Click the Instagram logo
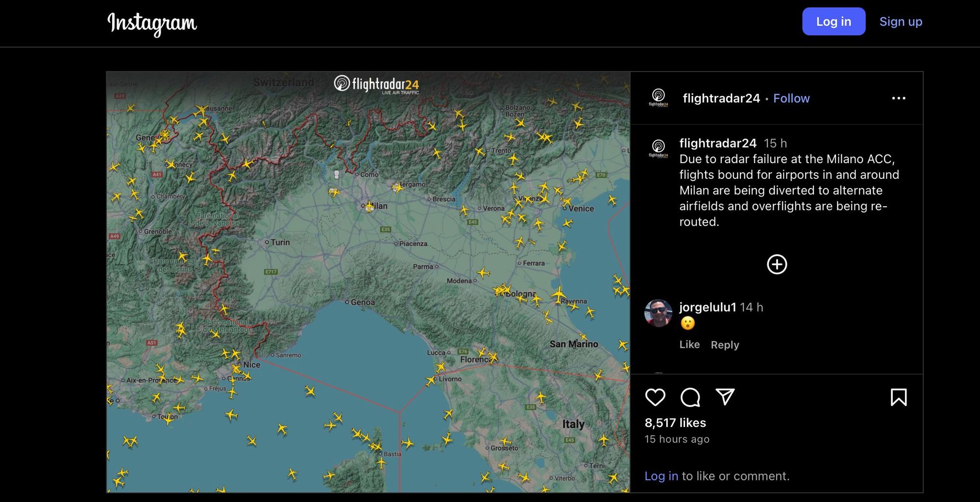Viewport: 980px width, 502px height. 152,23
